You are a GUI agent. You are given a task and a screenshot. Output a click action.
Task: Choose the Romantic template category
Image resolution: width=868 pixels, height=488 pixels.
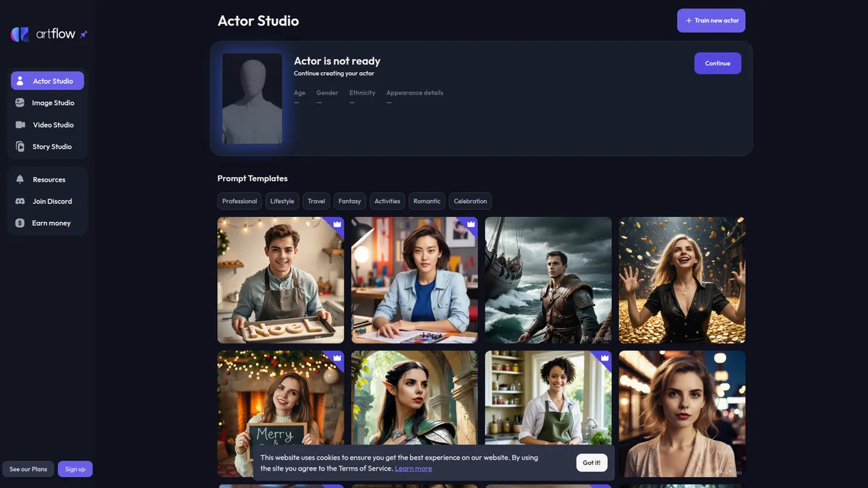click(427, 201)
